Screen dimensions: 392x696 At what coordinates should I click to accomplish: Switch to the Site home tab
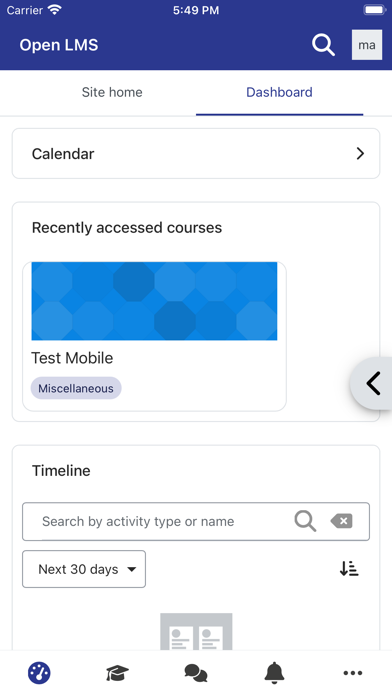112,92
